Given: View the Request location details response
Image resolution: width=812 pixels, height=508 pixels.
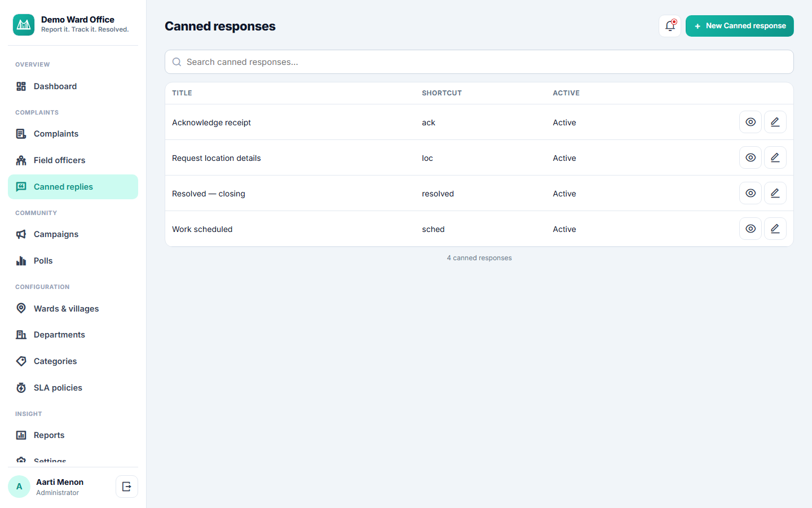Looking at the screenshot, I should click(x=751, y=157).
